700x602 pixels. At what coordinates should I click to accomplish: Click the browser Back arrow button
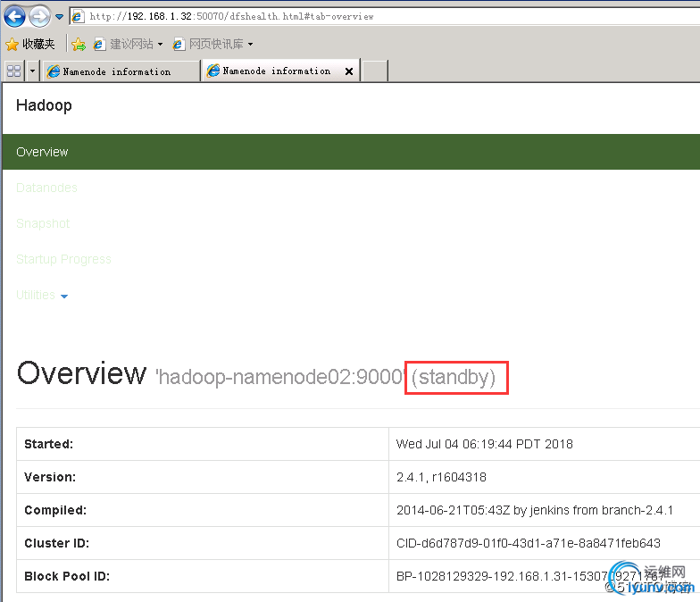pos(14,16)
